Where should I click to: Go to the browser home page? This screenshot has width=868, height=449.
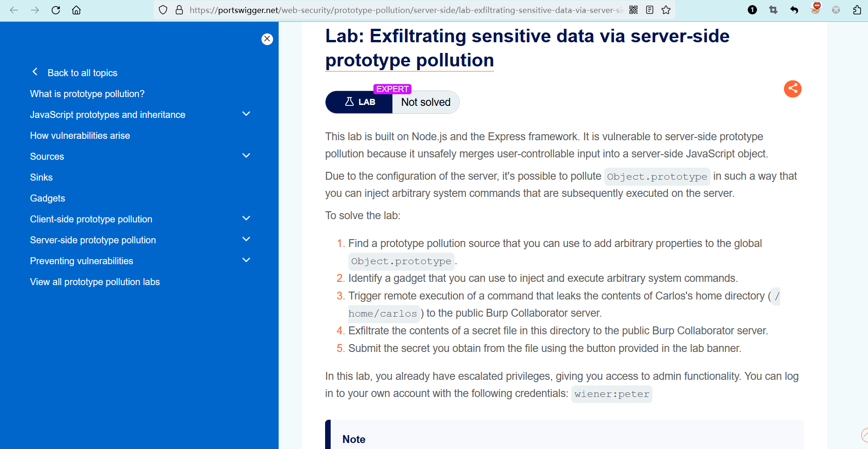77,10
